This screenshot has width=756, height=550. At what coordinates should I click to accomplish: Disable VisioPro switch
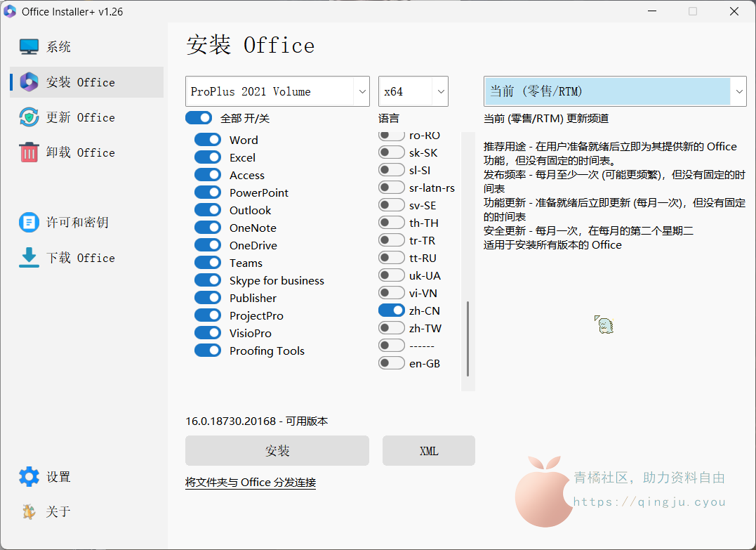[208, 333]
